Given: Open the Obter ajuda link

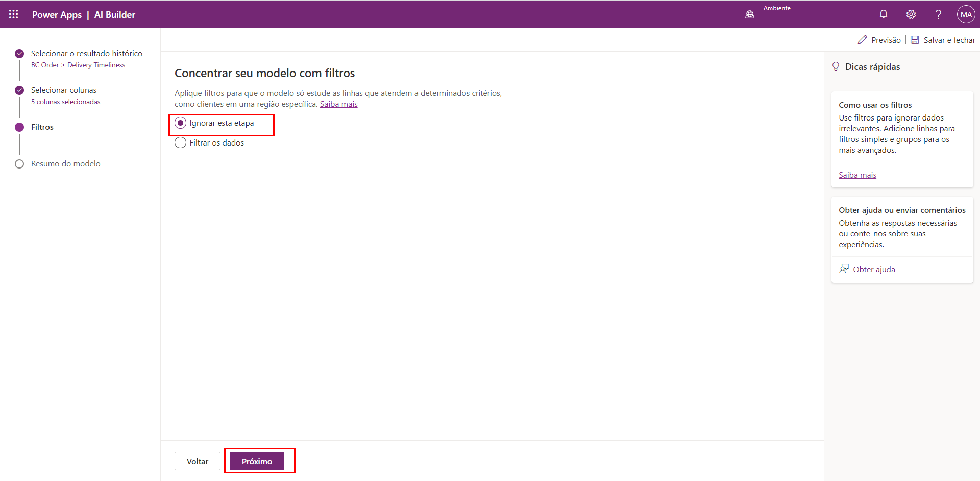Looking at the screenshot, I should pyautogui.click(x=874, y=269).
